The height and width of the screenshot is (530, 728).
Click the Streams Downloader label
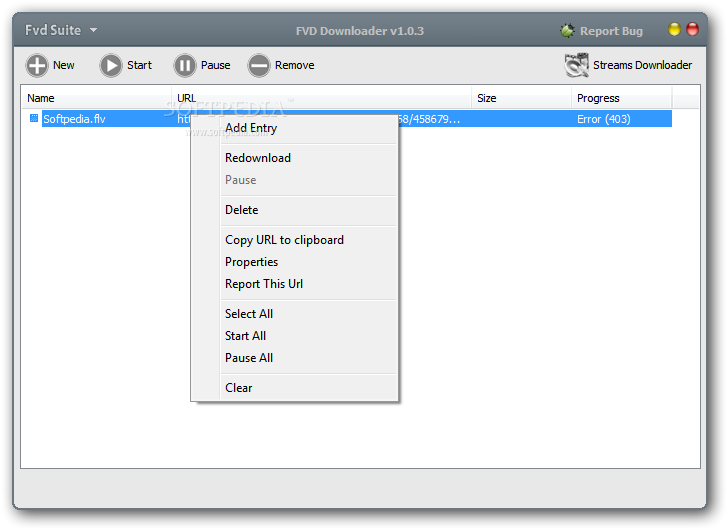click(x=642, y=65)
